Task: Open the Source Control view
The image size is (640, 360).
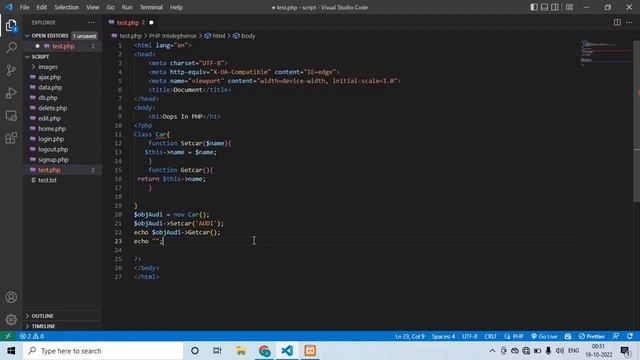Action: pyautogui.click(x=11, y=70)
